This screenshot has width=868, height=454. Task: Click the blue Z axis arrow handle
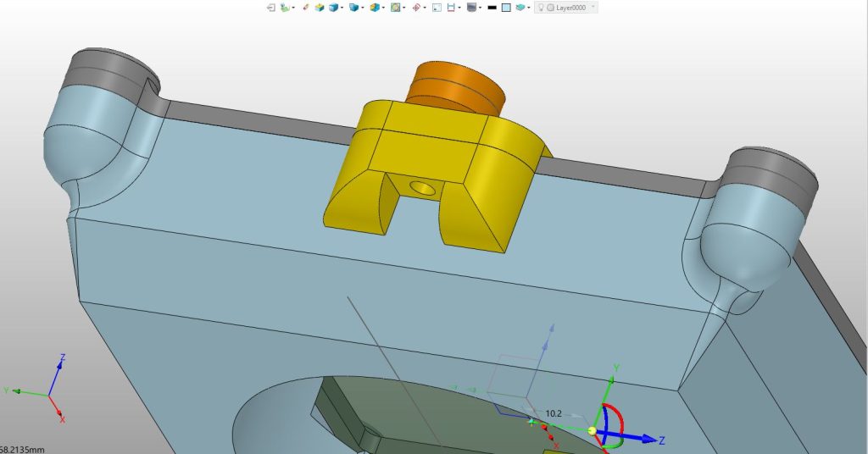point(648,439)
